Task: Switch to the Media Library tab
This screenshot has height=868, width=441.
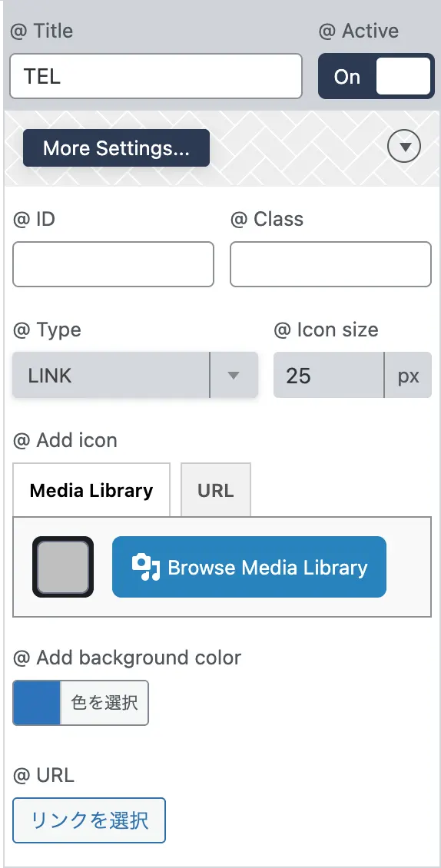Action: click(91, 490)
